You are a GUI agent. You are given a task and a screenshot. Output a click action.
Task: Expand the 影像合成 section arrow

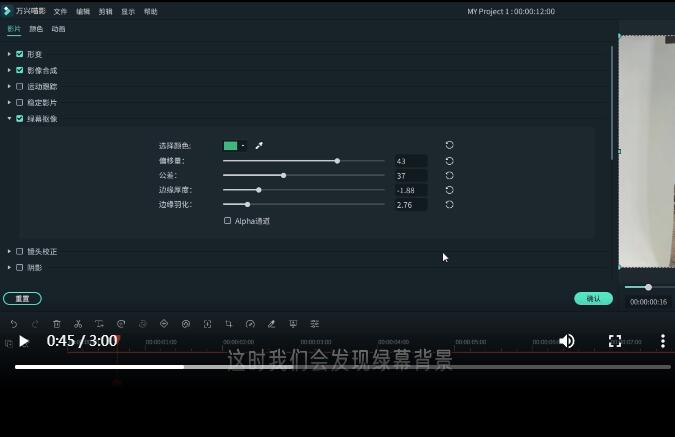[x=9, y=70]
